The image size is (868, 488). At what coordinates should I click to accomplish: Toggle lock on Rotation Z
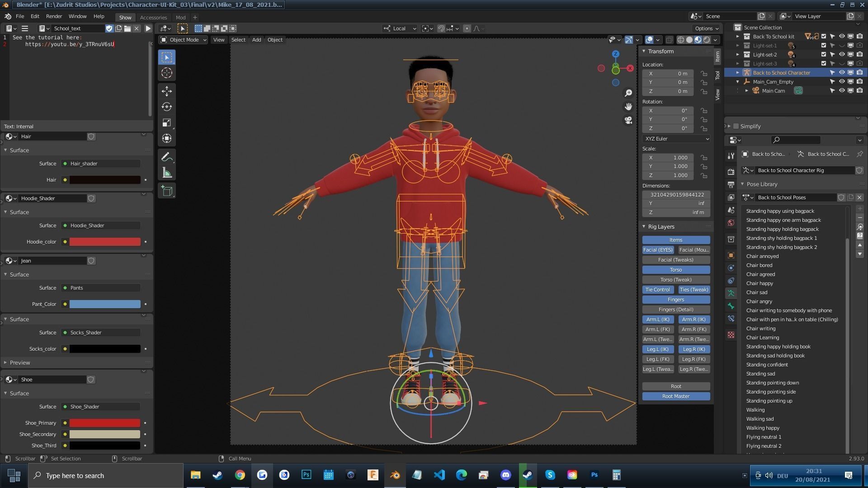(x=704, y=128)
